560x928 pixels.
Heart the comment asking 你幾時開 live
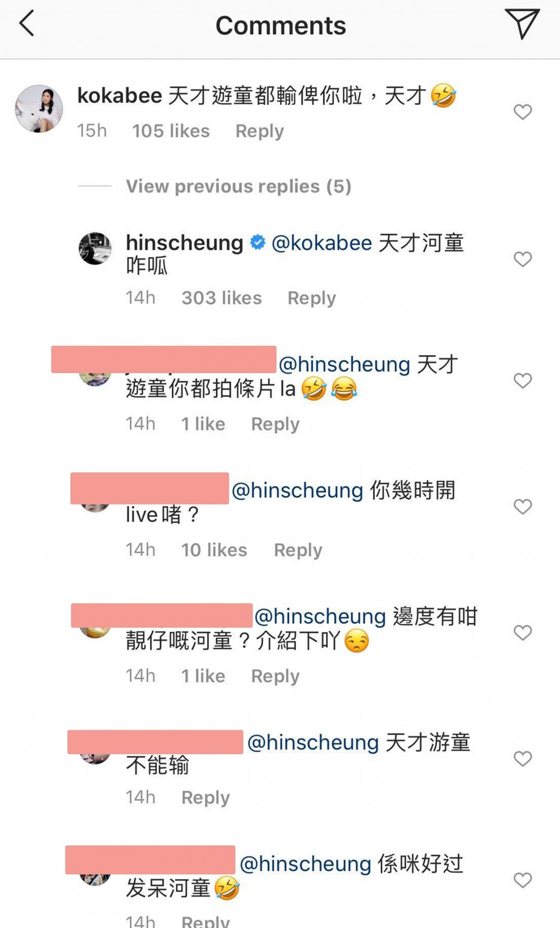[x=522, y=507]
